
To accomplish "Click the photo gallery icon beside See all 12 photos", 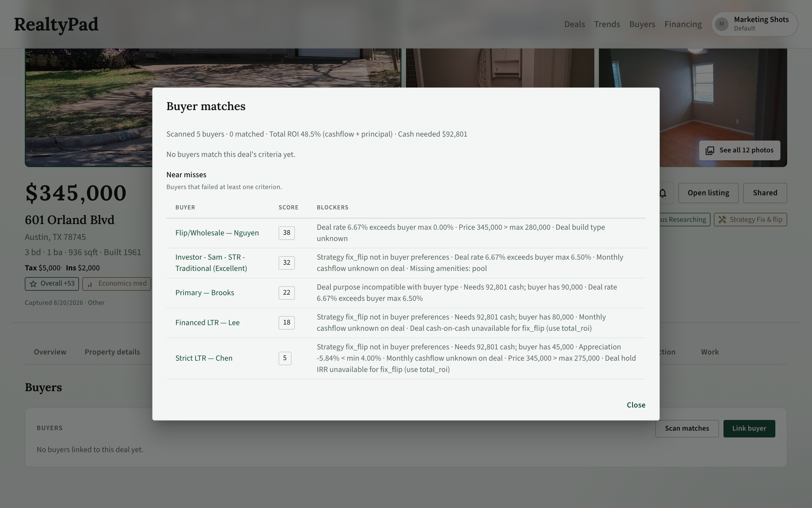I will coord(710,150).
